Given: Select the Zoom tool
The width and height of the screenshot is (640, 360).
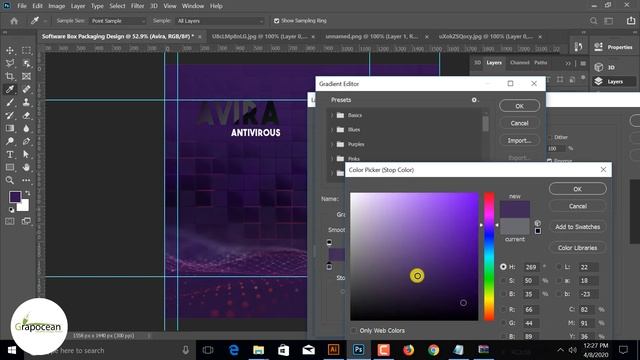Looking at the screenshot, I should coord(10,180).
